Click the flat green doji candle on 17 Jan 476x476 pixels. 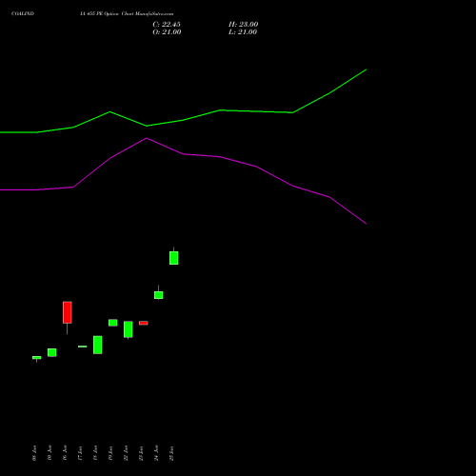83,347
